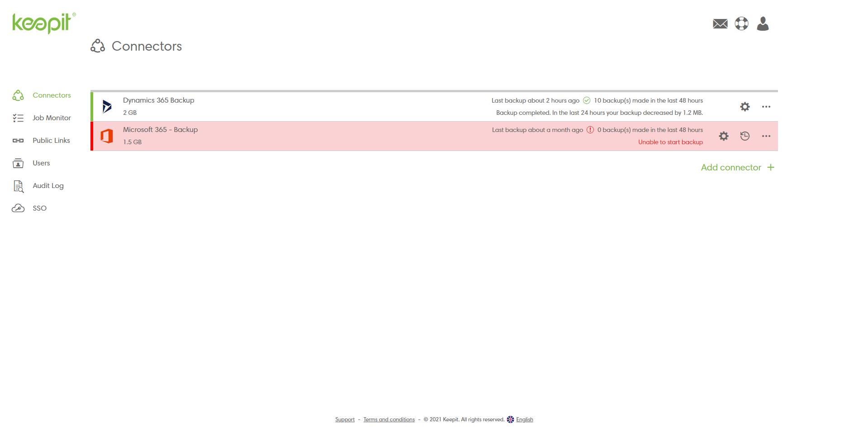The image size is (868, 438).
Task: Open Job Monitor in the sidebar
Action: point(52,118)
